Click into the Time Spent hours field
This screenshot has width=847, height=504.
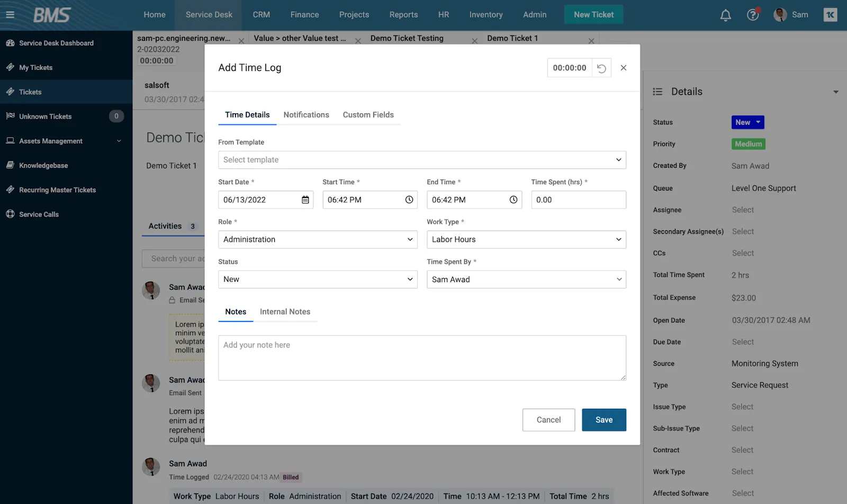click(x=578, y=200)
